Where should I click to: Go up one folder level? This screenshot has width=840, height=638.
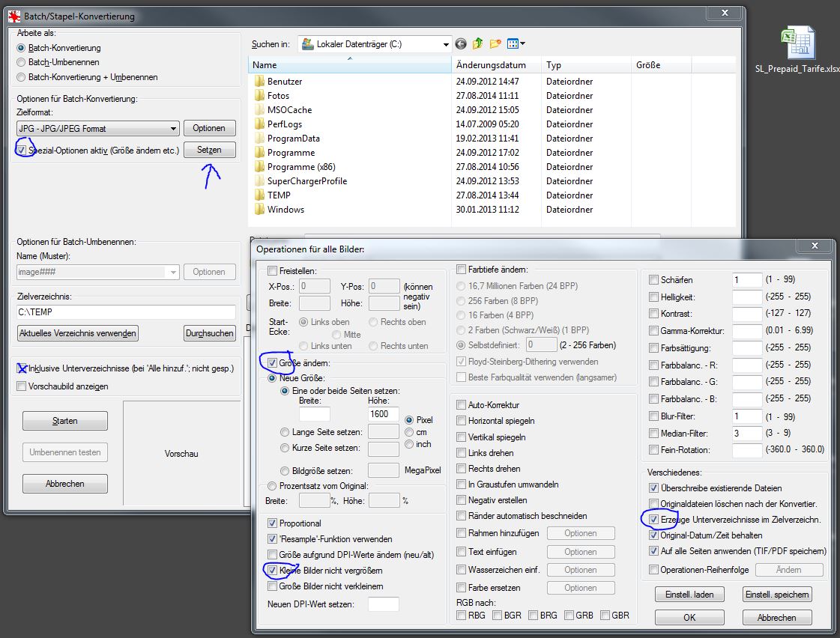pyautogui.click(x=478, y=44)
